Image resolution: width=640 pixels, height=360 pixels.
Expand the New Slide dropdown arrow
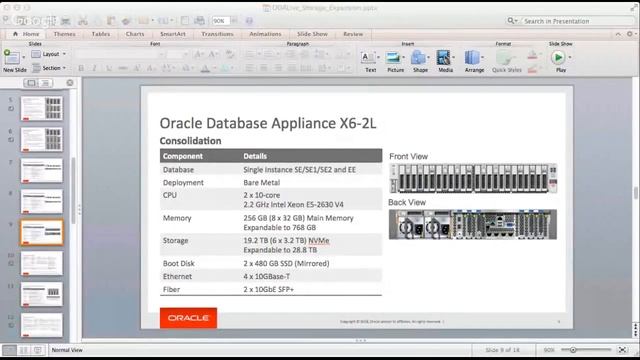pos(24,57)
